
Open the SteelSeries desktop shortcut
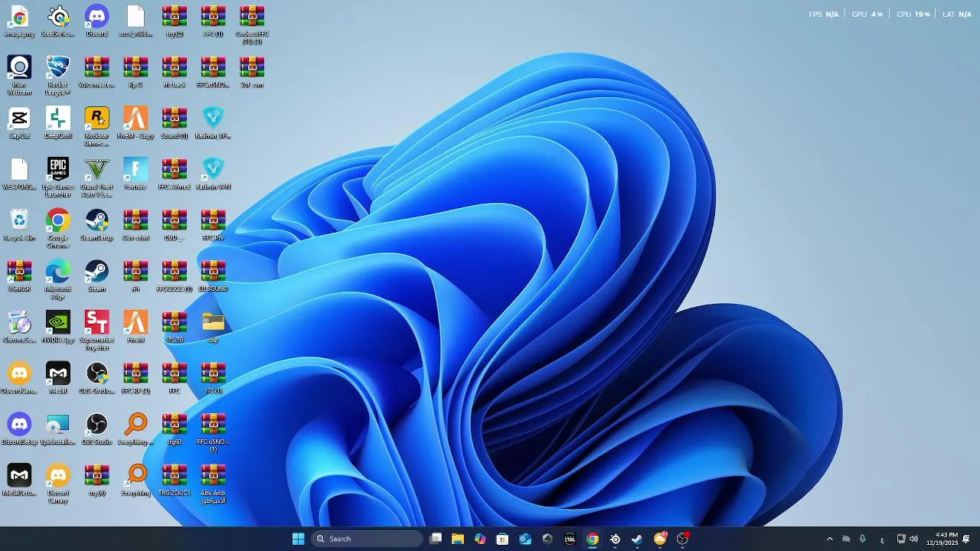(57, 21)
